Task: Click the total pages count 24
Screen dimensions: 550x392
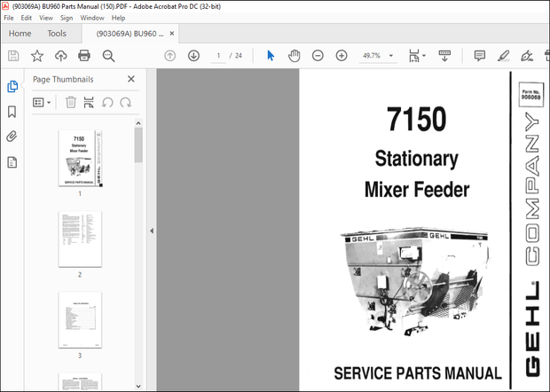Action: point(239,56)
